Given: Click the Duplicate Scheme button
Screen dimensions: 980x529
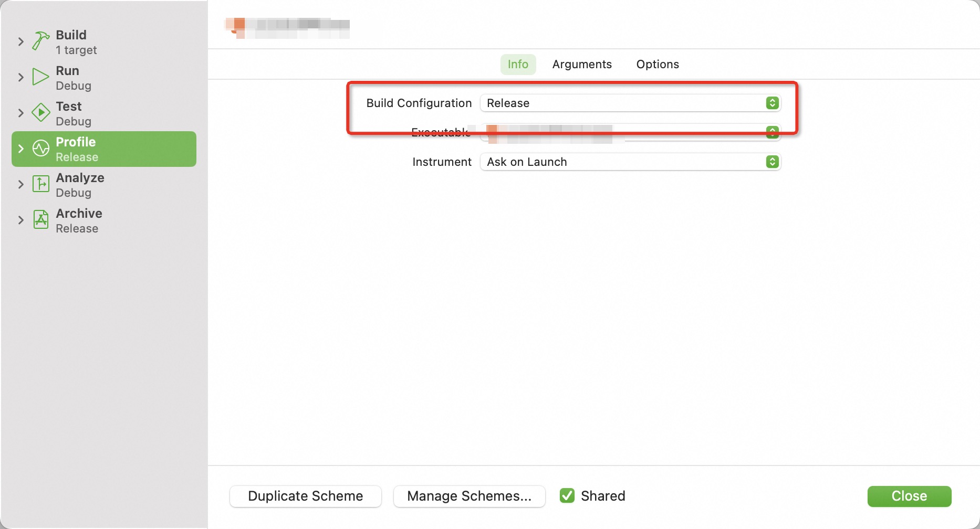Looking at the screenshot, I should (305, 496).
